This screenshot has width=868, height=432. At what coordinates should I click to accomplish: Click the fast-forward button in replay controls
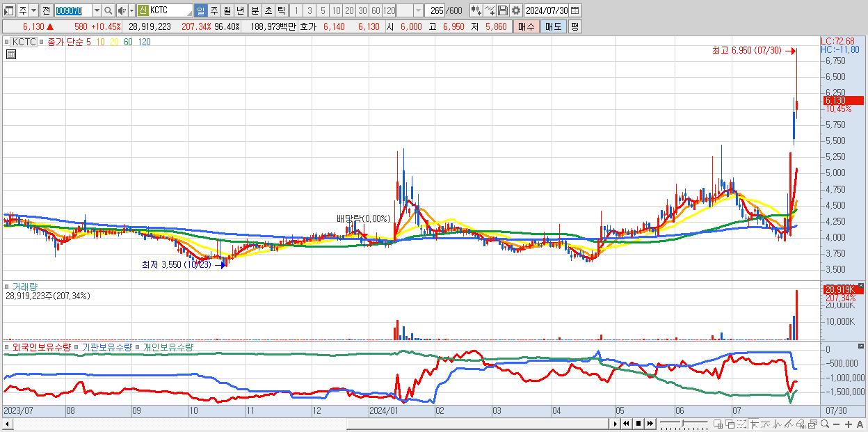tap(650, 424)
